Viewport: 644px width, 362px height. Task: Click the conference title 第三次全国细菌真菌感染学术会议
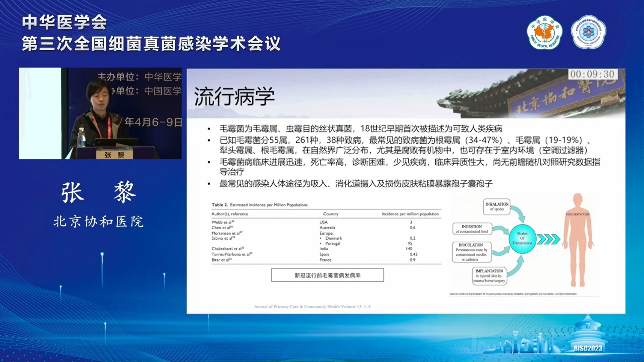(x=151, y=44)
